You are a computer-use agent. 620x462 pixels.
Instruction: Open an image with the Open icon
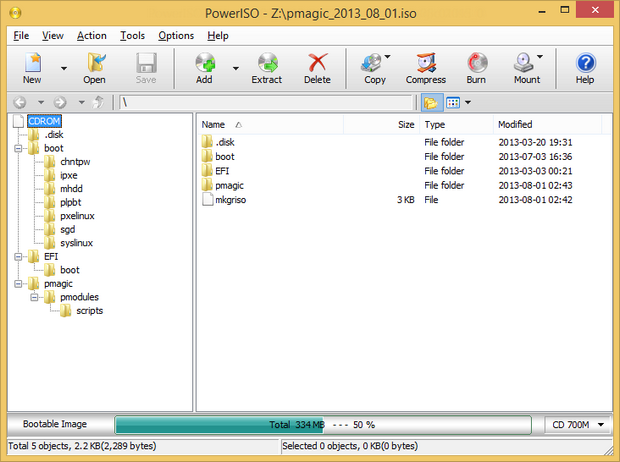[96, 63]
